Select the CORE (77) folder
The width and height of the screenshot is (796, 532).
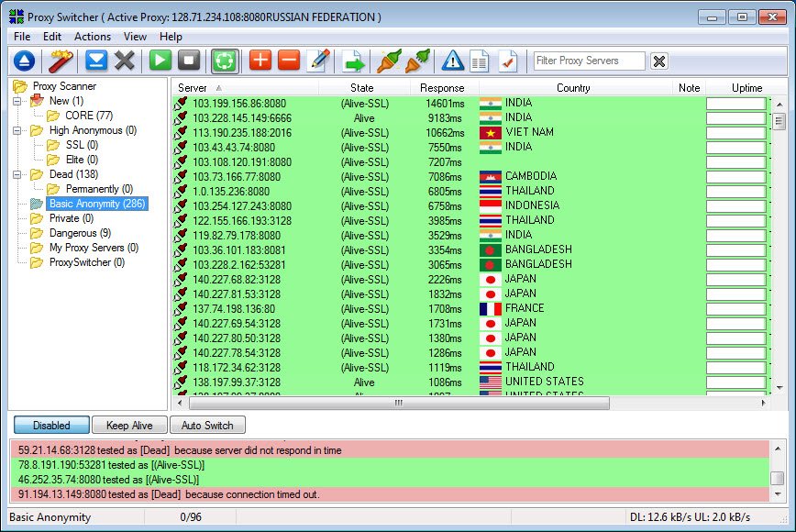[89, 116]
